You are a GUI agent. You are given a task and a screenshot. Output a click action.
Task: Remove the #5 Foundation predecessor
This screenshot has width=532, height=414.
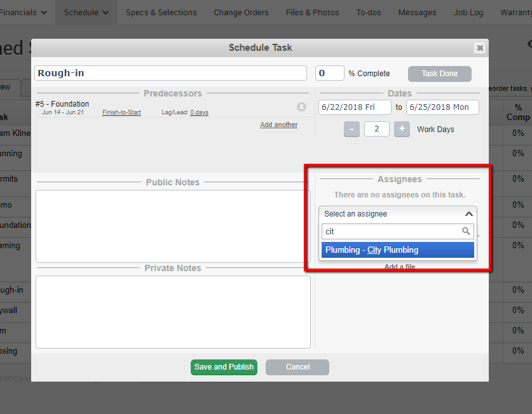(x=301, y=107)
